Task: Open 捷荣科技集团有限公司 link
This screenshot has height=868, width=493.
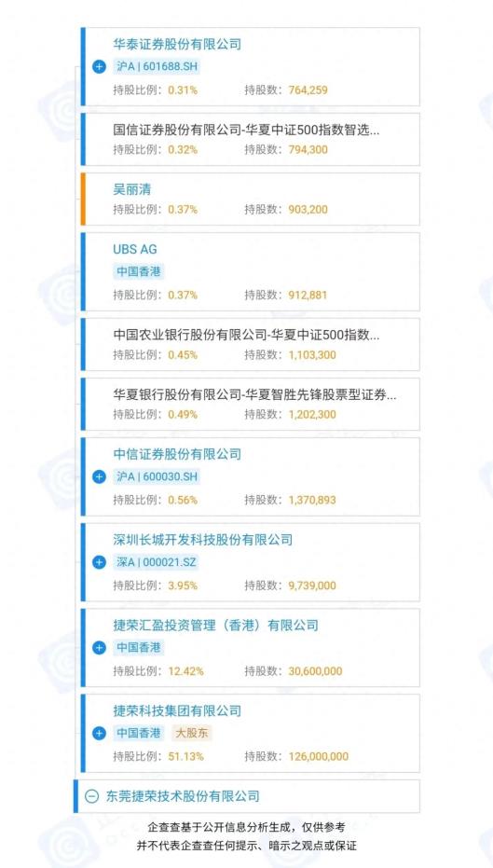Action: (177, 710)
